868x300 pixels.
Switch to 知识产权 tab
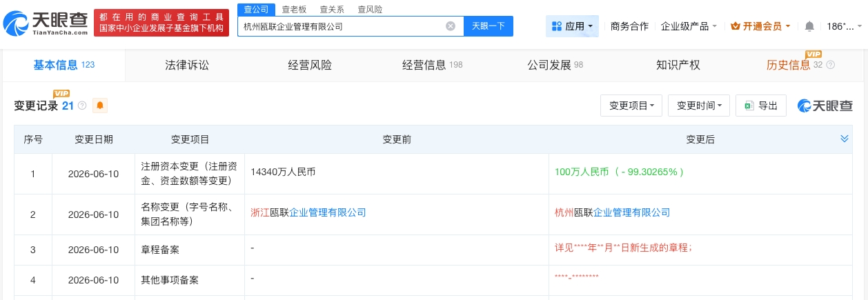click(x=678, y=65)
